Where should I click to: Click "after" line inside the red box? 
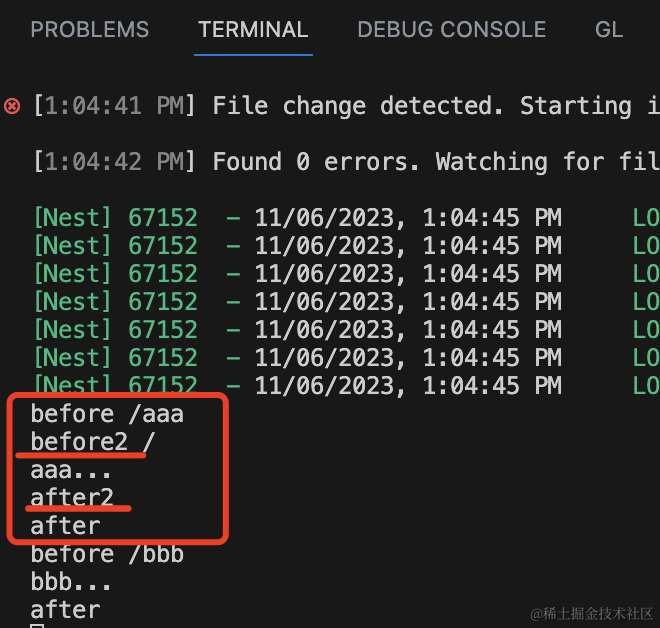(65, 525)
